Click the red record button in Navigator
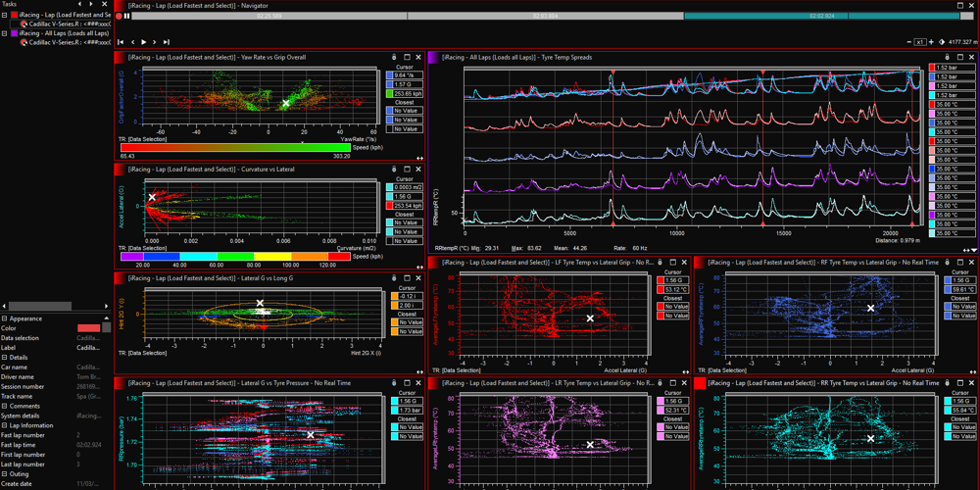 (119, 17)
